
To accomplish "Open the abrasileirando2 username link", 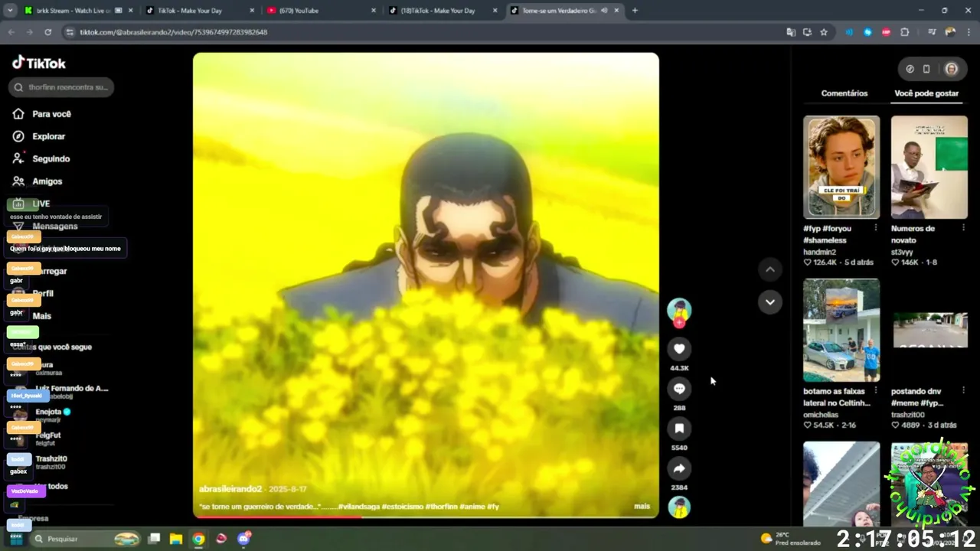I will (230, 489).
